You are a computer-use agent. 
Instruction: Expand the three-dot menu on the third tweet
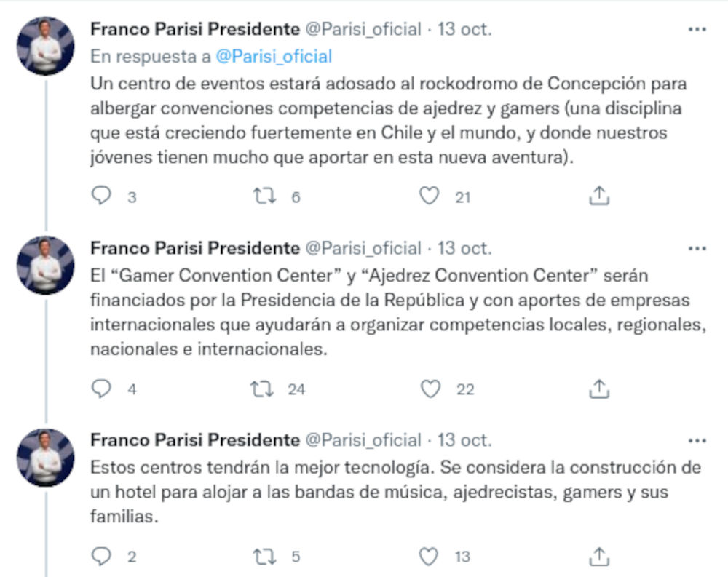(x=697, y=441)
